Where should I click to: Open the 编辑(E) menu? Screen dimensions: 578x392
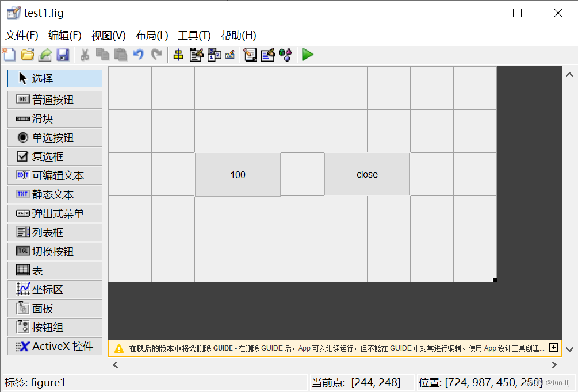(x=65, y=36)
